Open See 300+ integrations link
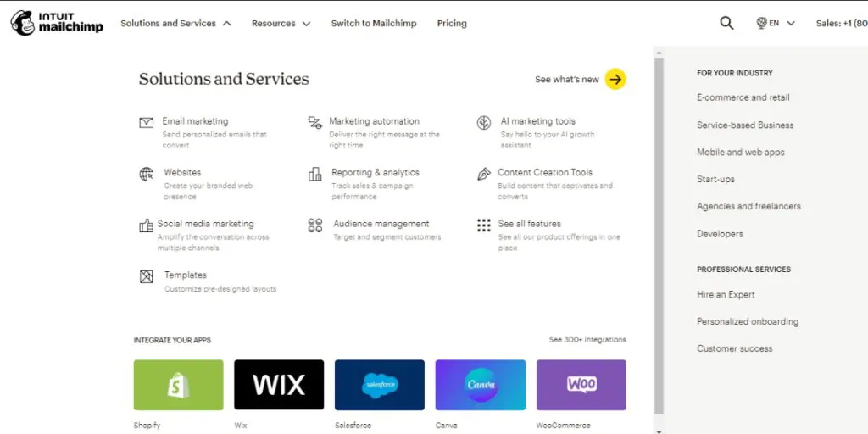868x434 pixels. point(587,340)
